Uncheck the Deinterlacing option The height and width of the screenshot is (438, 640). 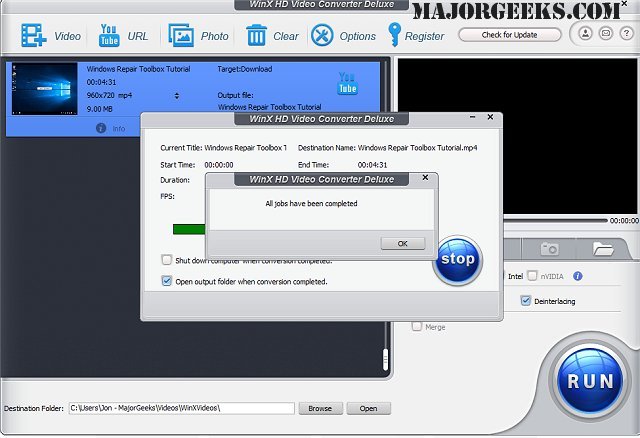tap(526, 301)
